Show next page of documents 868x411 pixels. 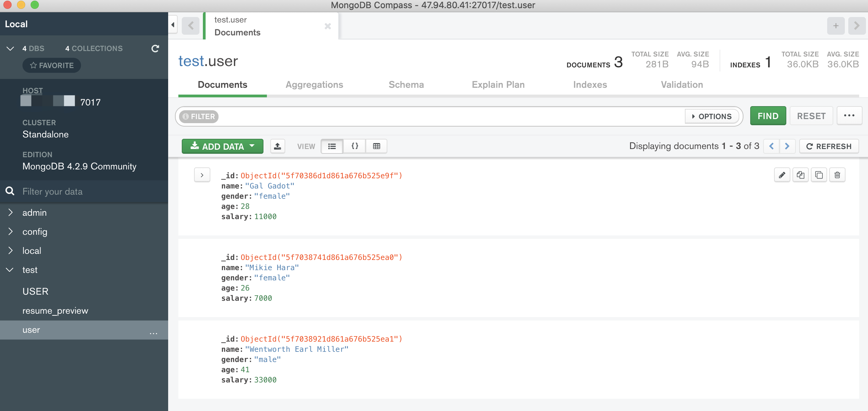[x=787, y=146]
